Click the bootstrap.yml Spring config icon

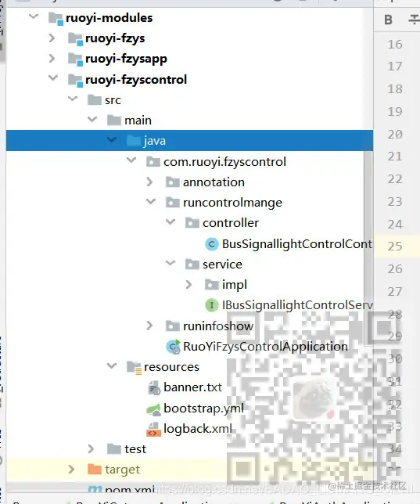pos(153,409)
